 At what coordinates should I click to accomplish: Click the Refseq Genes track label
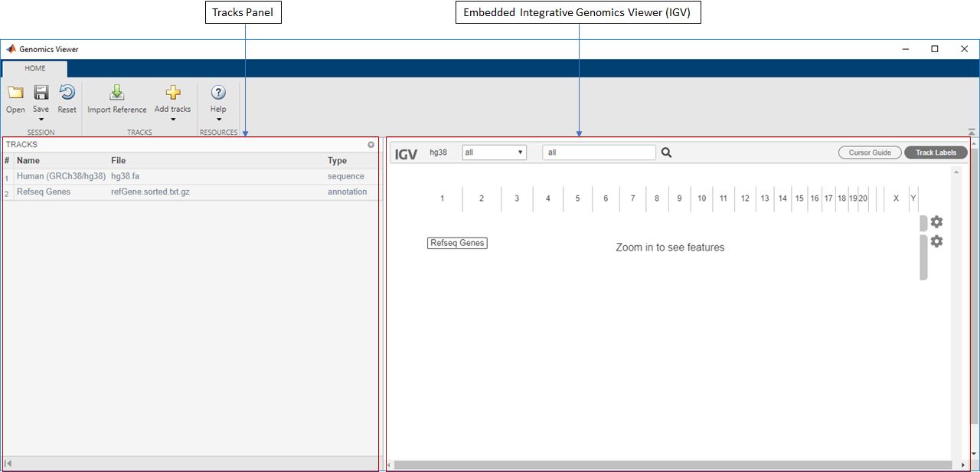(x=457, y=242)
